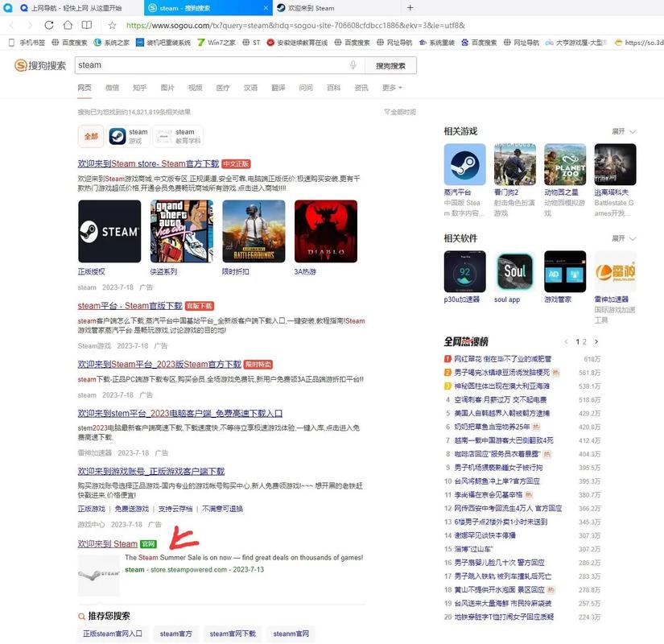664x644 pixels.
Task: Open the 游戏管家 software icon
Action: [565, 271]
